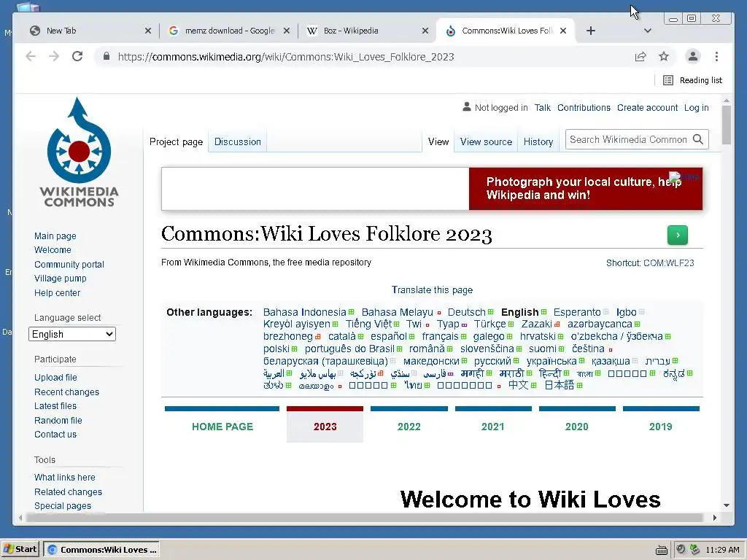Click the Windows Start button

point(20,550)
